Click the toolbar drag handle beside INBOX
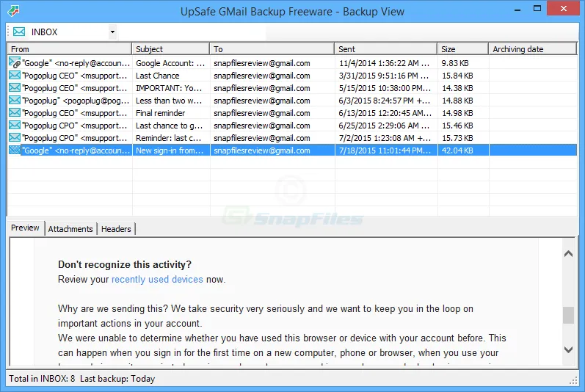This screenshot has width=585, height=392. [8, 32]
